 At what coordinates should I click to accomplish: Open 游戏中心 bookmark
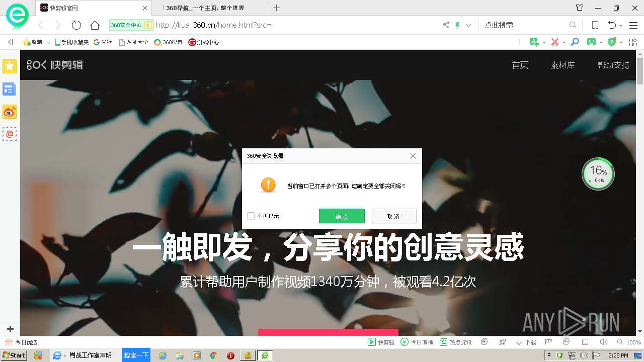[204, 42]
